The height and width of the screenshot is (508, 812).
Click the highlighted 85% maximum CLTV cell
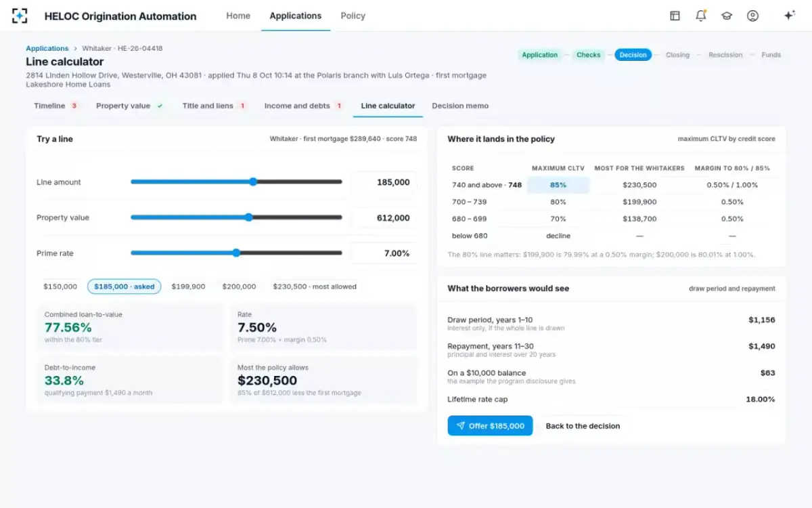(558, 185)
